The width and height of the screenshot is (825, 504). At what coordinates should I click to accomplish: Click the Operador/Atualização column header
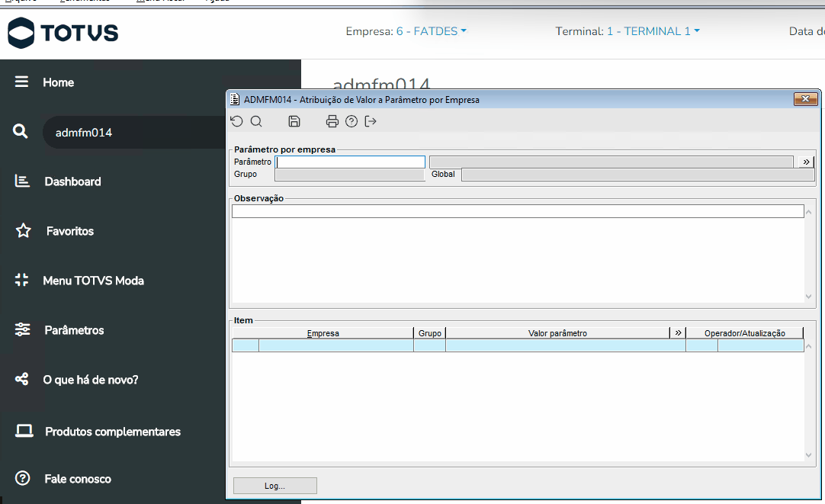(744, 333)
